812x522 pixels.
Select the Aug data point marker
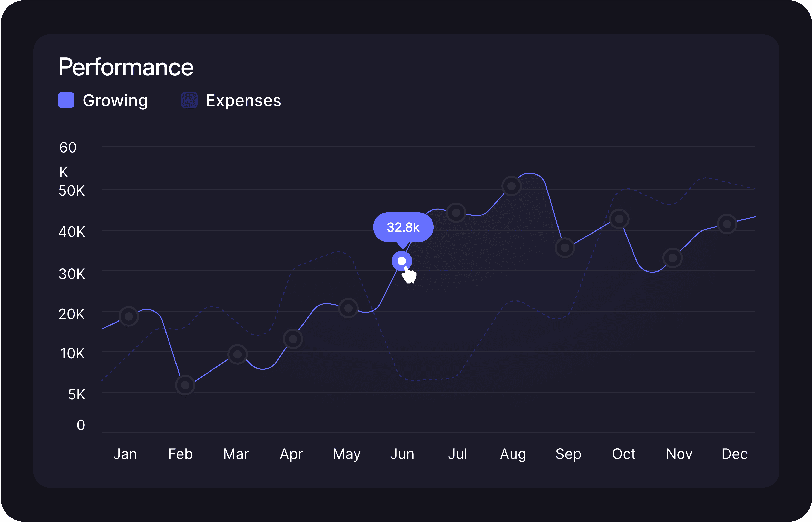coord(512,186)
